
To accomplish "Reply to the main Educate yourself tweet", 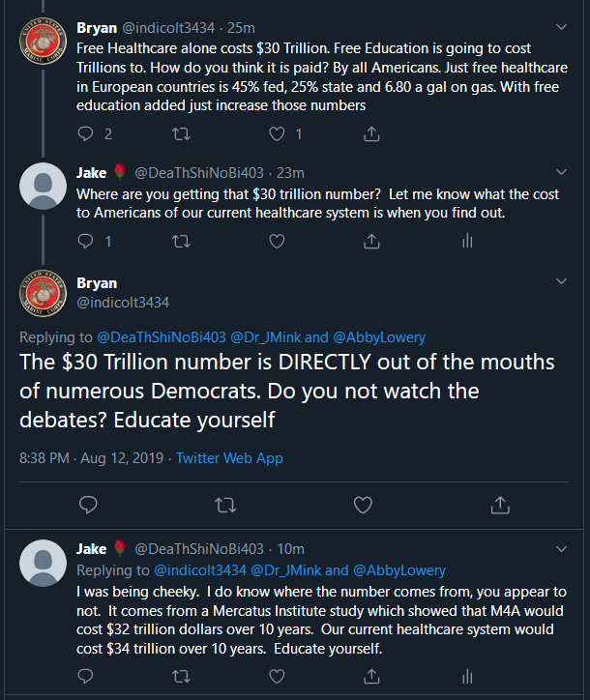I will (x=88, y=504).
